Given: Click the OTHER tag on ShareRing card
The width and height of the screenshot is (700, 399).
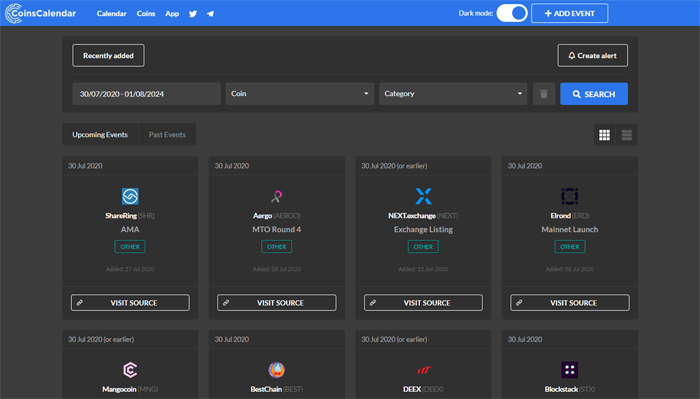Looking at the screenshot, I should 130,246.
